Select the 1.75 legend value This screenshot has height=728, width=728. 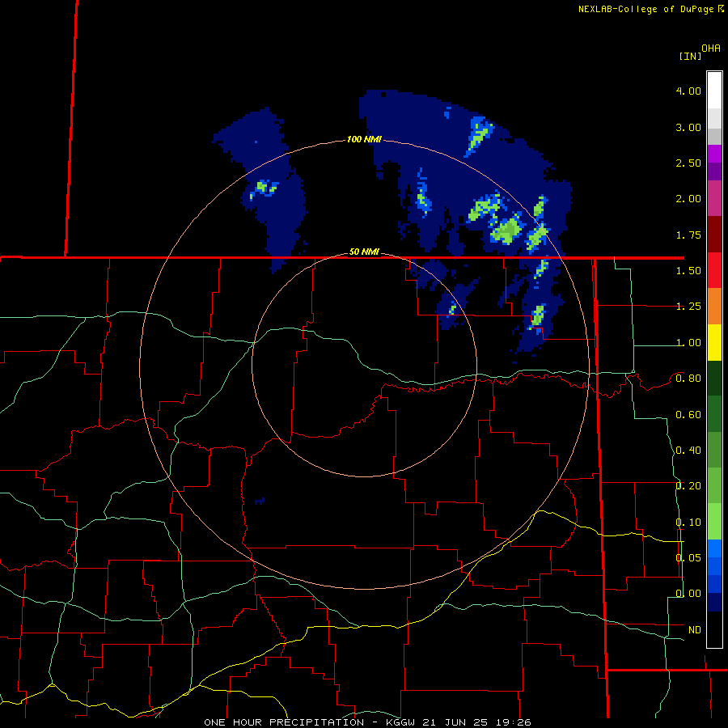click(x=688, y=235)
